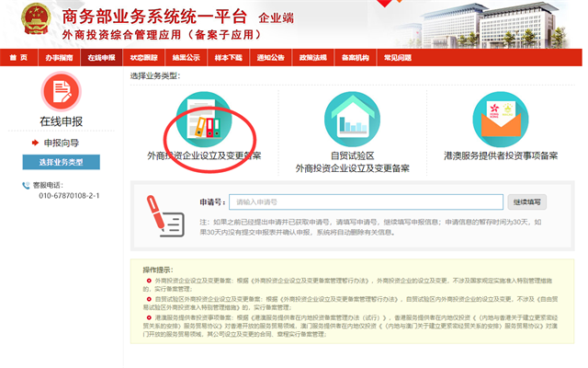Select the 申报向导 sidebar item

pos(62,143)
